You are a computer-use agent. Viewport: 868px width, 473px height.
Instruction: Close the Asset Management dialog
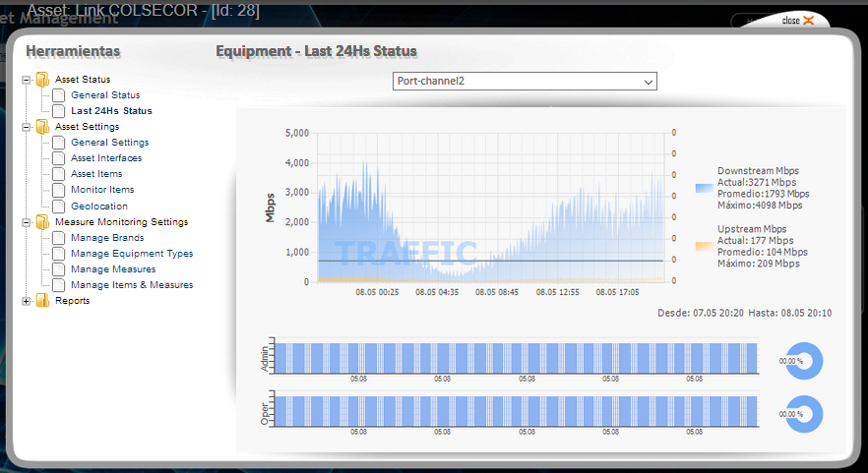point(797,21)
